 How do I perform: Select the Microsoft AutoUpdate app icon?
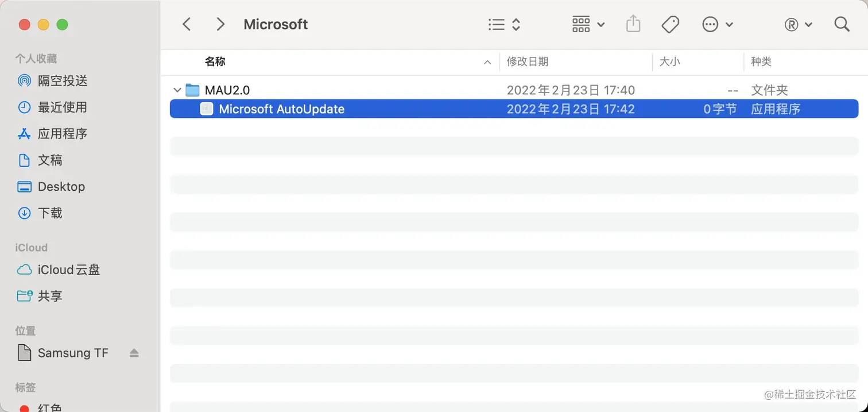coord(207,109)
